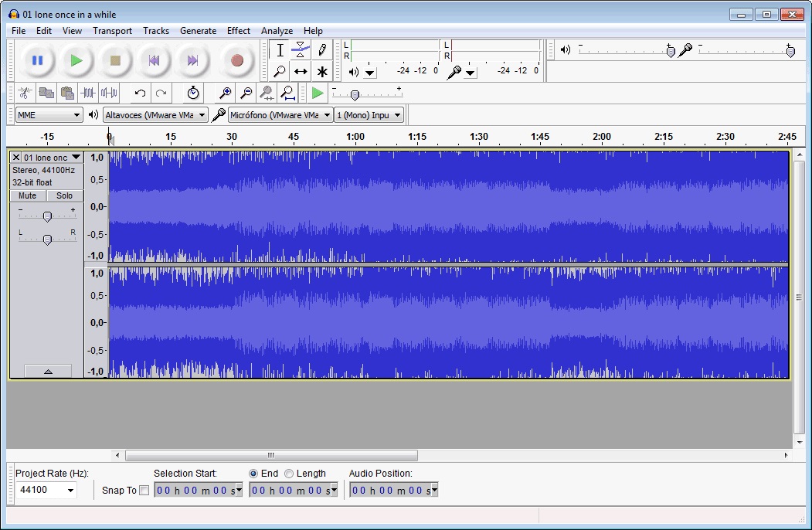The height and width of the screenshot is (530, 812).
Task: Mute the 01 lone once track
Action: click(28, 196)
